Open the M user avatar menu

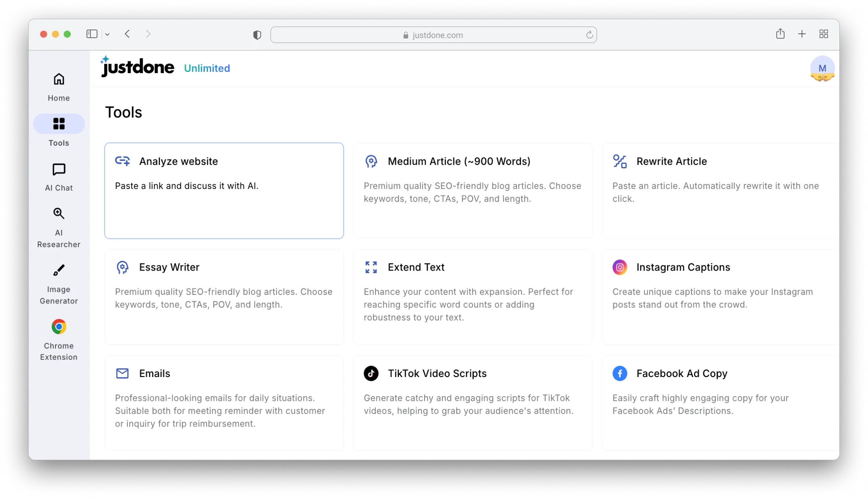coord(822,68)
